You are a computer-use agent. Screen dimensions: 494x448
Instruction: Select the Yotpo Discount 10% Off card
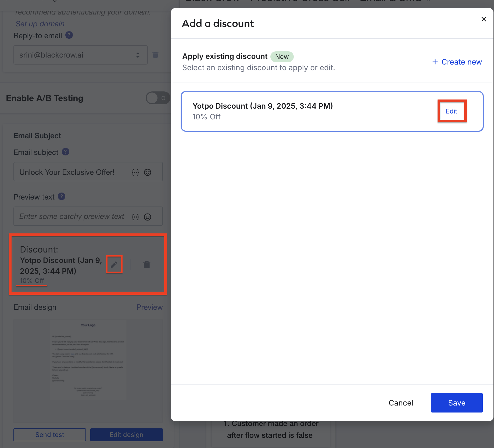(x=296, y=111)
